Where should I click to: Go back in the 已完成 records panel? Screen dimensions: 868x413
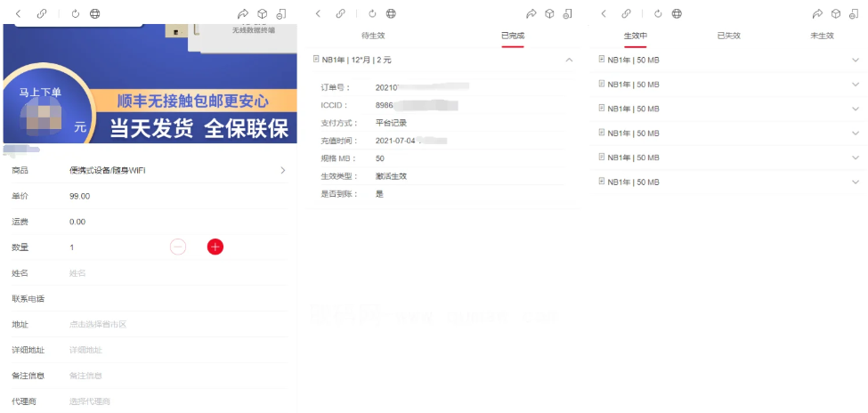point(318,14)
